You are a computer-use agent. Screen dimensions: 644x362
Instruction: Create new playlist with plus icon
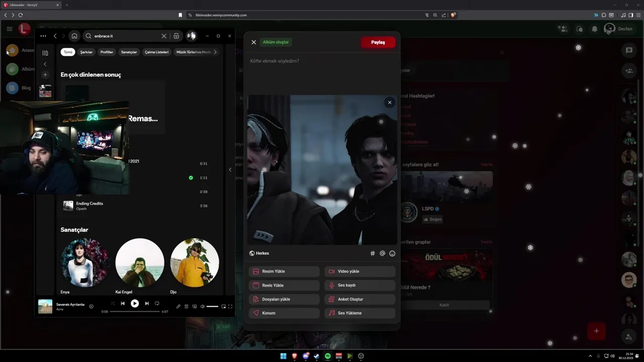45,74
